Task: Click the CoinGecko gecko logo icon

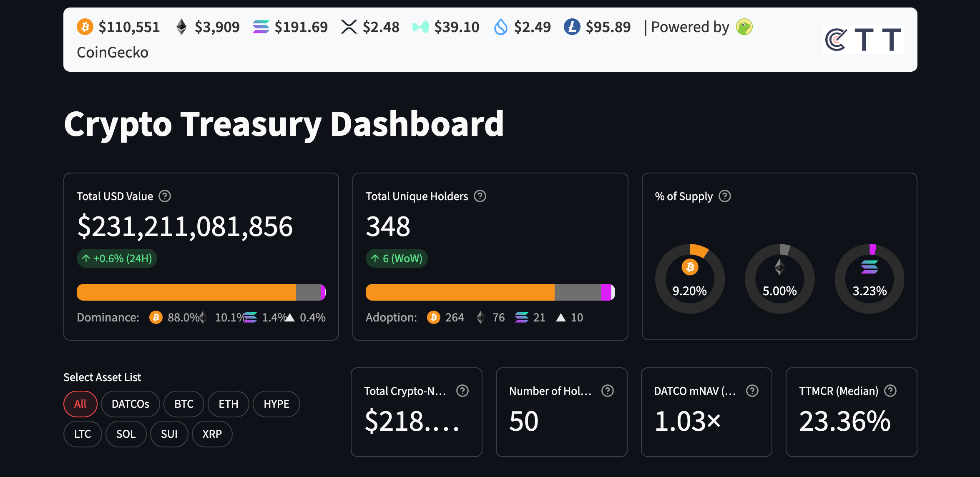Action: (x=744, y=27)
